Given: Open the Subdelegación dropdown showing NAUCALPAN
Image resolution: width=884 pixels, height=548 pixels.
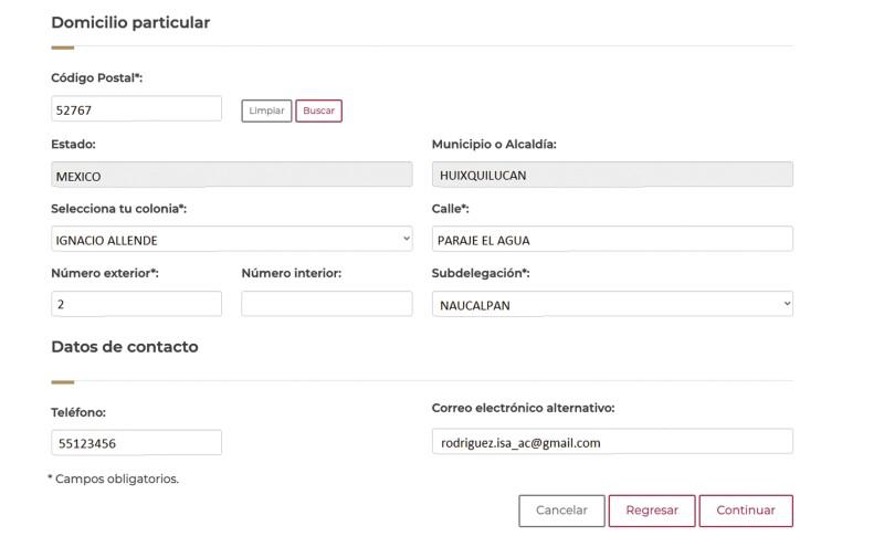Looking at the screenshot, I should click(x=612, y=304).
